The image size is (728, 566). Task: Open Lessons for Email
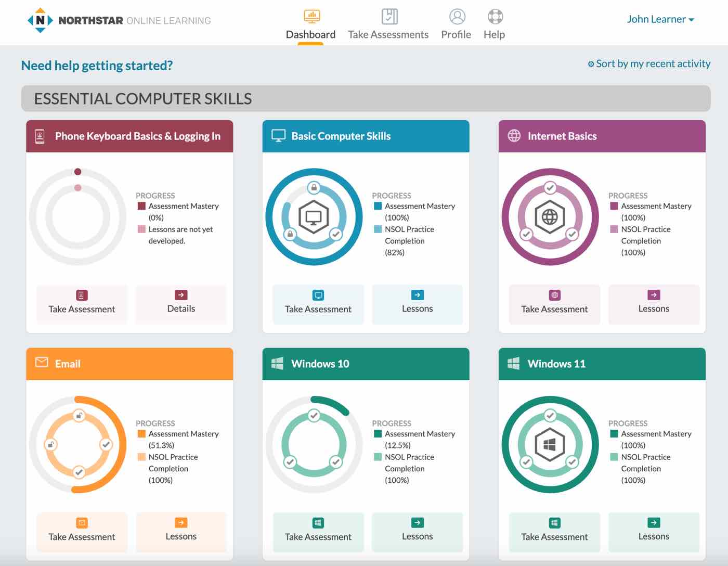181,532
